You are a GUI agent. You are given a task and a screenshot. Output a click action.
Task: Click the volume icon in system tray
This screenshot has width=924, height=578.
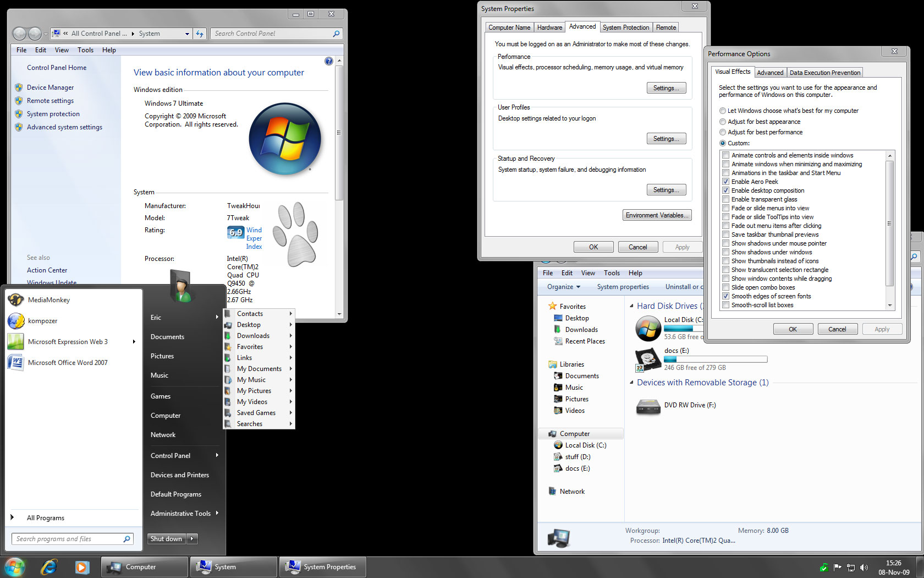tap(864, 568)
